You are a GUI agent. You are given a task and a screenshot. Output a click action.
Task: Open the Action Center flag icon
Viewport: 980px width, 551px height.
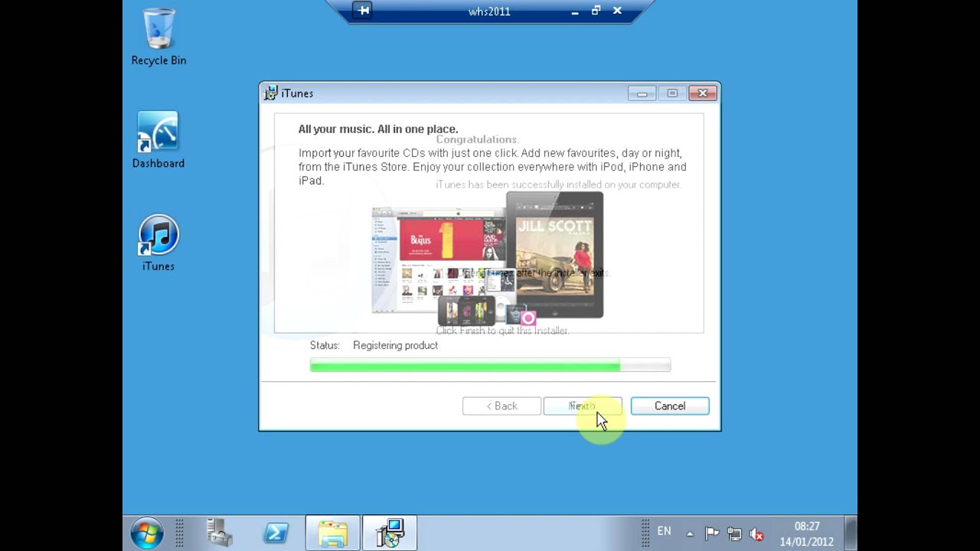[x=712, y=533]
